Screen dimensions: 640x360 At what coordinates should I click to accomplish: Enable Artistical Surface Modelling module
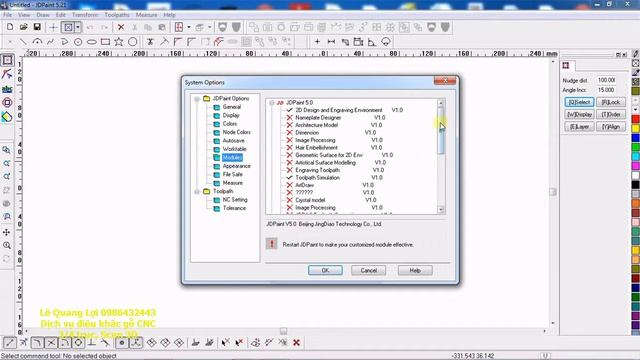pos(289,162)
